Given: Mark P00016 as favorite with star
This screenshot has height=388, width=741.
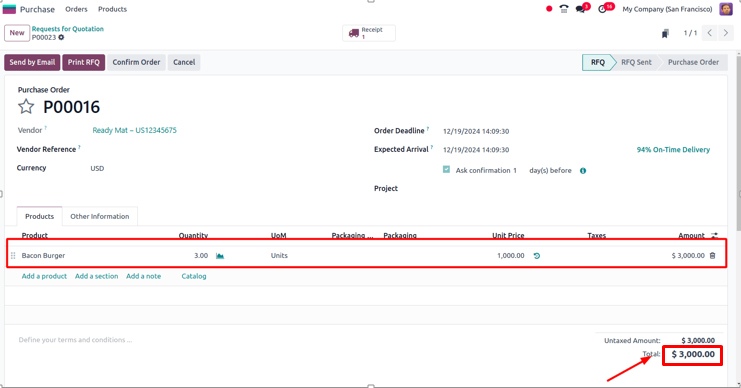Looking at the screenshot, I should [x=26, y=107].
